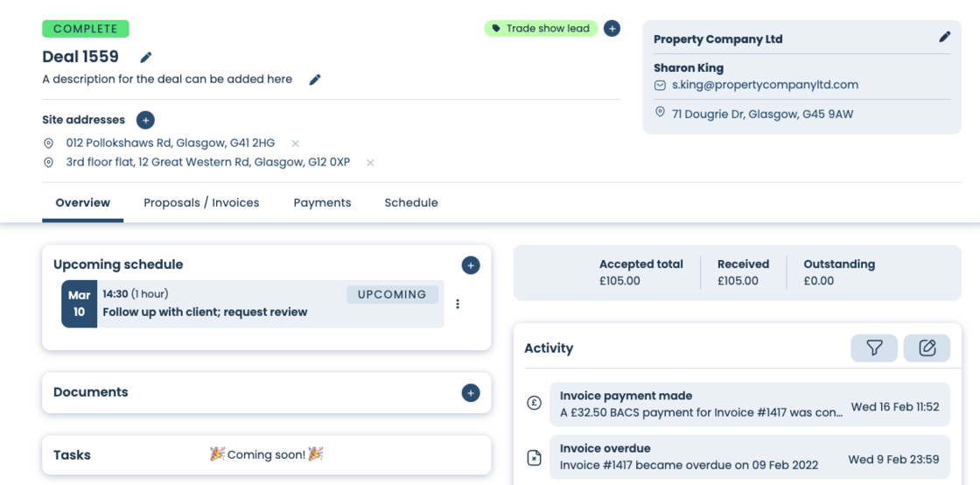
Task: Edit the deal description text
Action: pos(315,80)
